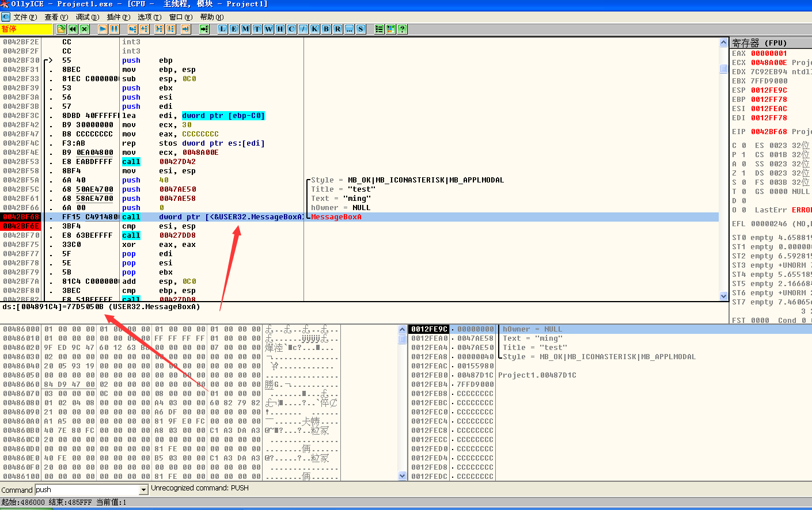The width and height of the screenshot is (812, 510).
Task: Click the Restart program rewind icon
Action: pos(73,29)
